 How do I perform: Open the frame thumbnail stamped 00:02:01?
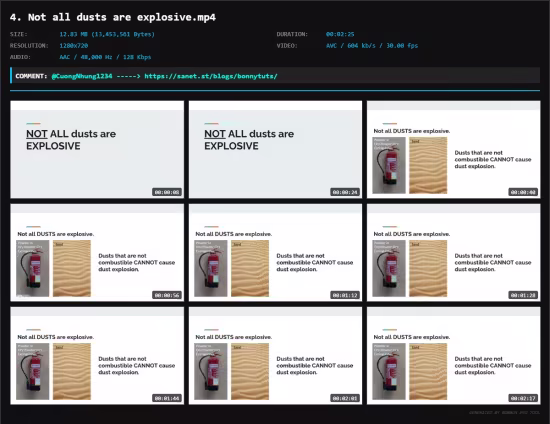(275, 356)
